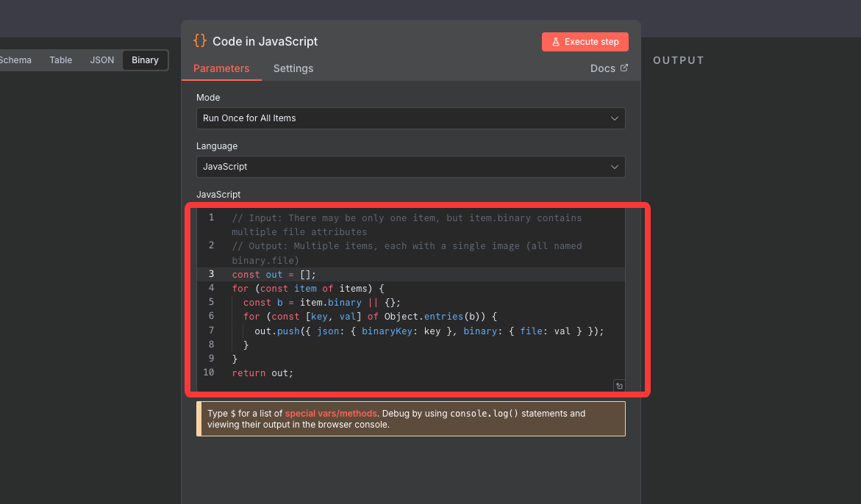Select the JSON view tab
This screenshot has width=861, height=504.
[102, 60]
